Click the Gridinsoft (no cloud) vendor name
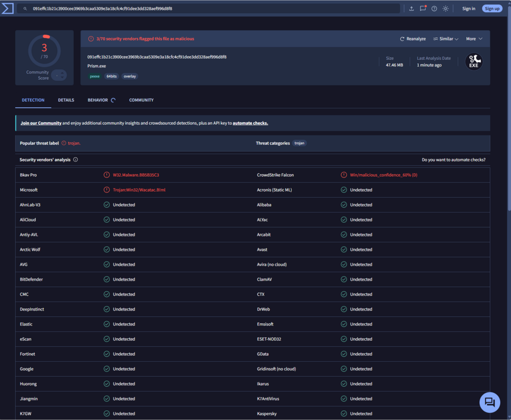 coord(276,369)
